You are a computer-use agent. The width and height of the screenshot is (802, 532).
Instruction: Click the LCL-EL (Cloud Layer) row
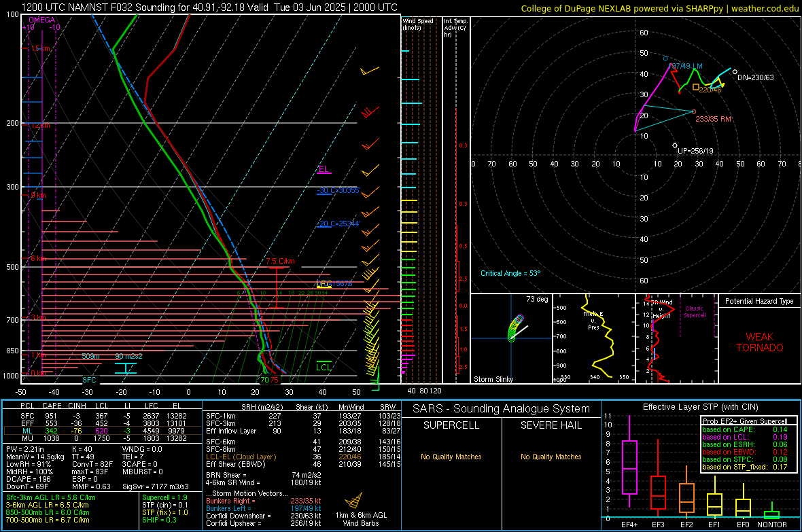pos(303,457)
